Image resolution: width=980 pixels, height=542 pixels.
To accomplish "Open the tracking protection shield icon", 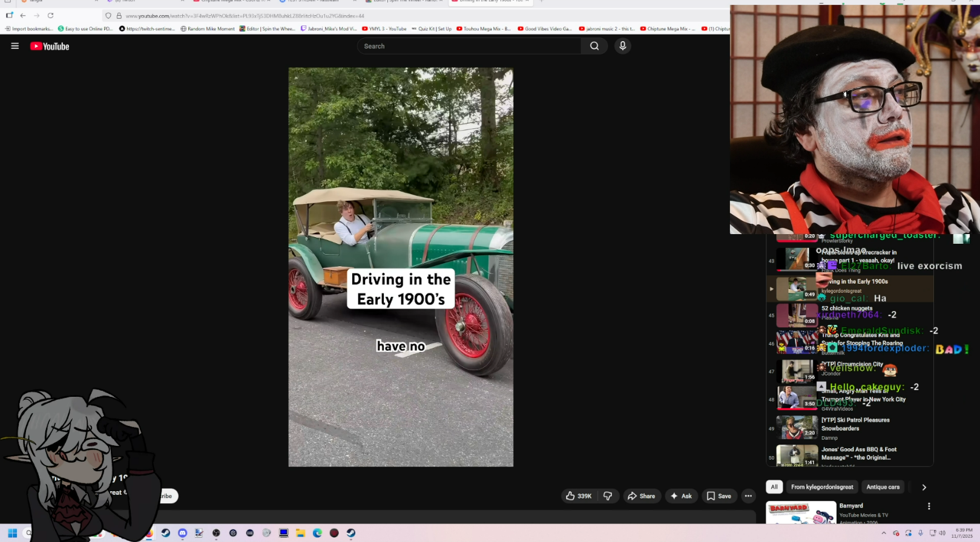I will point(108,16).
